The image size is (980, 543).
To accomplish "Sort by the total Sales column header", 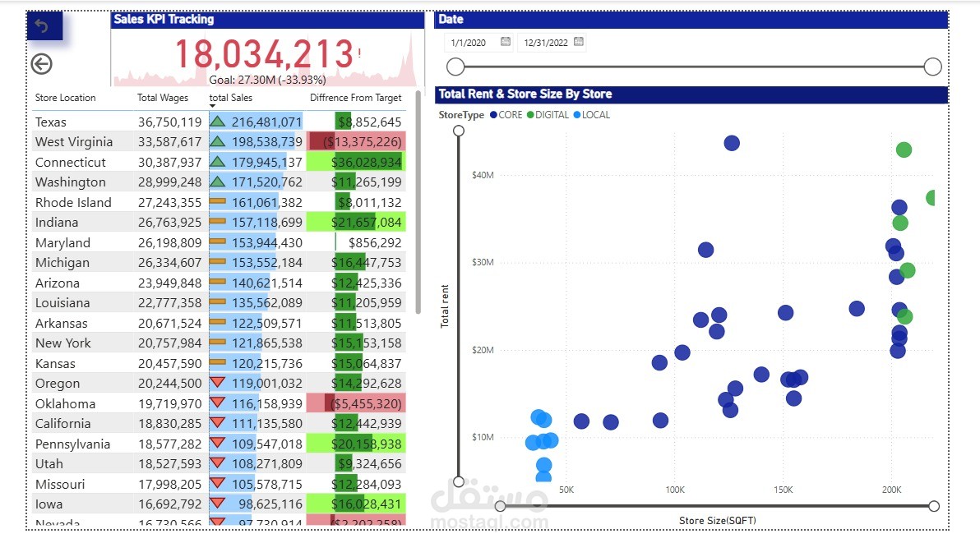I will [231, 98].
